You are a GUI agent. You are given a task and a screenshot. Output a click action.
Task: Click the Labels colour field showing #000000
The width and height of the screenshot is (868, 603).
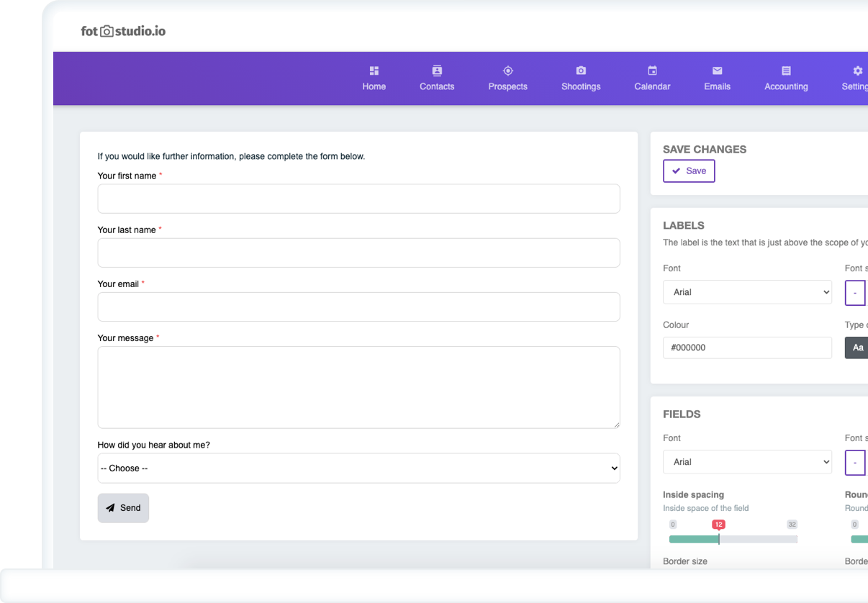(x=747, y=348)
